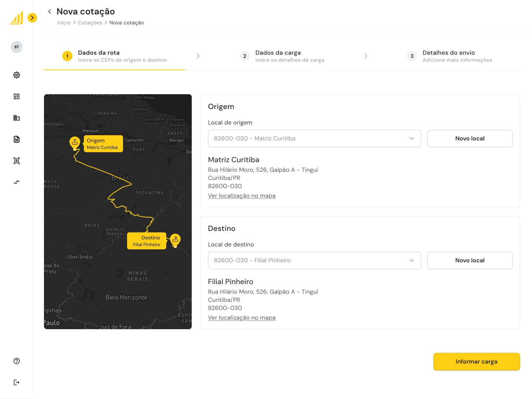Click the Destino pin marker on map
The height and width of the screenshot is (399, 532).
point(175,239)
